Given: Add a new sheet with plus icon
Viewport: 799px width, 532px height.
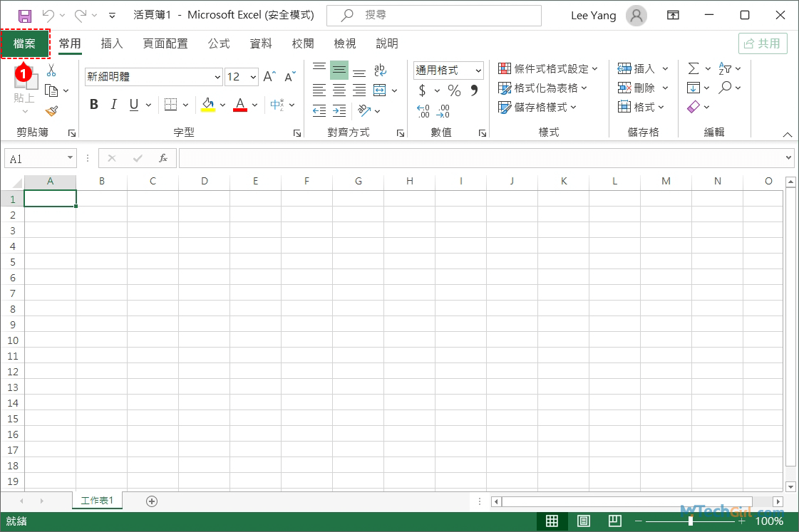Looking at the screenshot, I should 151,501.
